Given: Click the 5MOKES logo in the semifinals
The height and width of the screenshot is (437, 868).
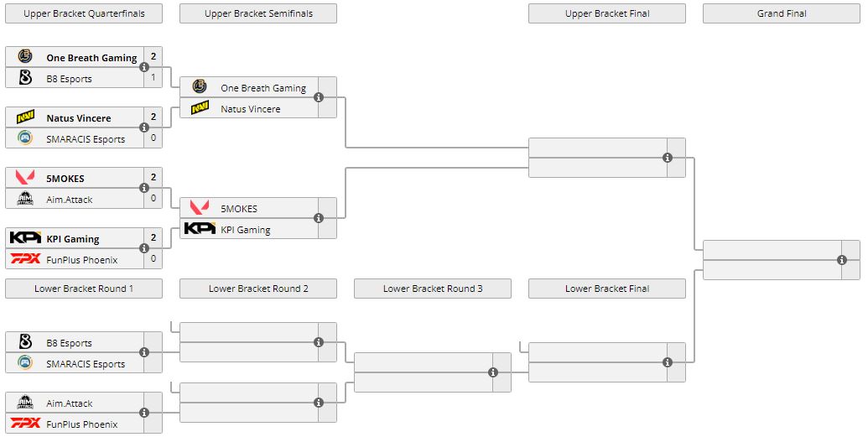Looking at the screenshot, I should [x=200, y=208].
